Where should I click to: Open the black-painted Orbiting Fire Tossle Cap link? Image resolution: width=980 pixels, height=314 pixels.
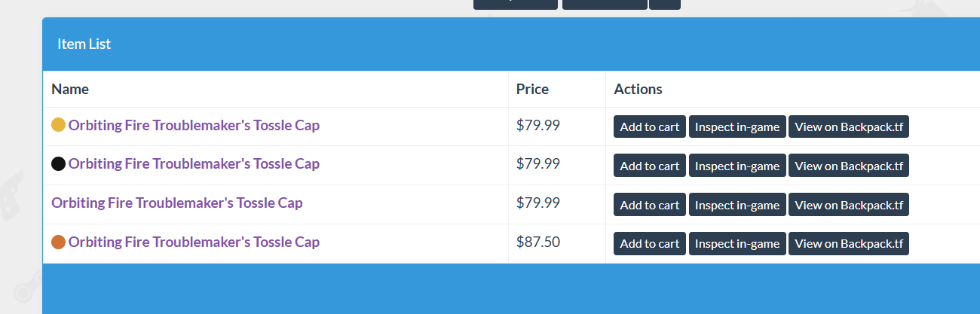[194, 164]
